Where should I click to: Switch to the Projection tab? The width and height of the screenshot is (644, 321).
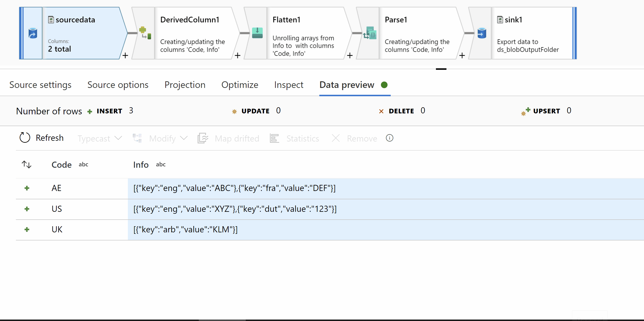[x=185, y=85]
